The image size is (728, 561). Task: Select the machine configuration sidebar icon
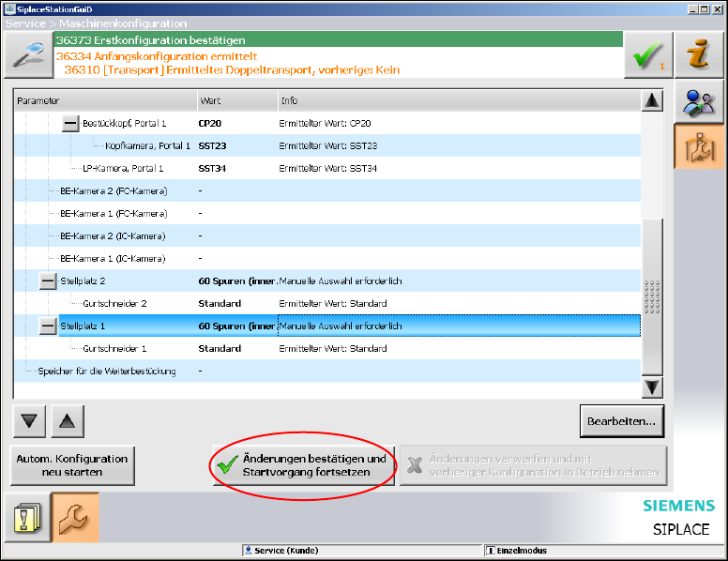[696, 146]
